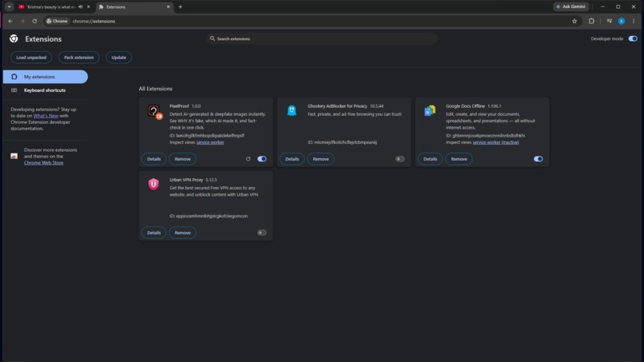Open Keyboard shortcuts in sidebar
Screen dimensions: 644x362
pos(46,90)
